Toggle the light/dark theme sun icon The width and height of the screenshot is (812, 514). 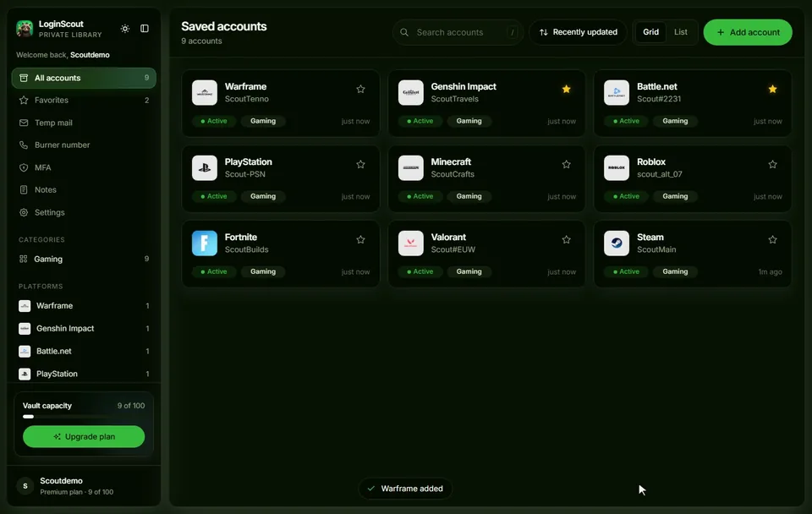pos(125,29)
